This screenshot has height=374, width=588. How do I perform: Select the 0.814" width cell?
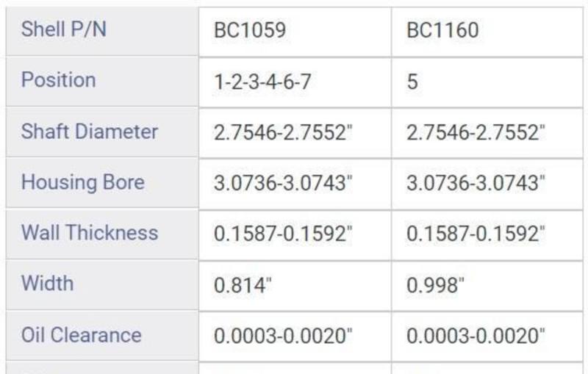coord(243,284)
